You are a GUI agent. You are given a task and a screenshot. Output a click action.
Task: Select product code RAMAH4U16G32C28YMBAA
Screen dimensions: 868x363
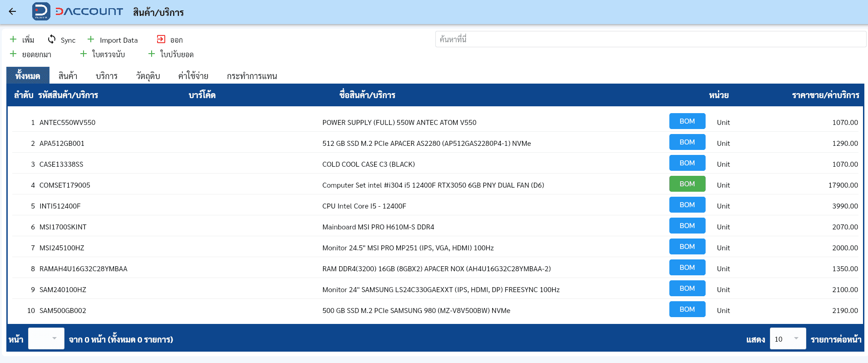[x=84, y=269]
